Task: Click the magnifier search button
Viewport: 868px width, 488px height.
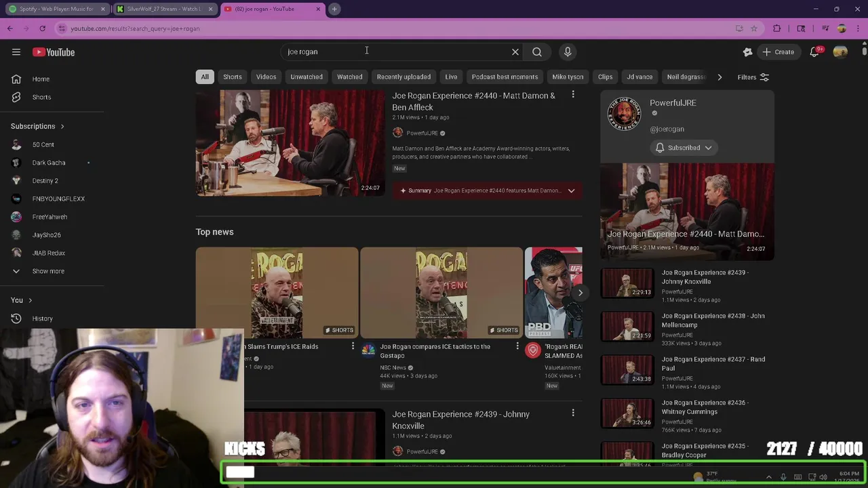Action: [537, 52]
